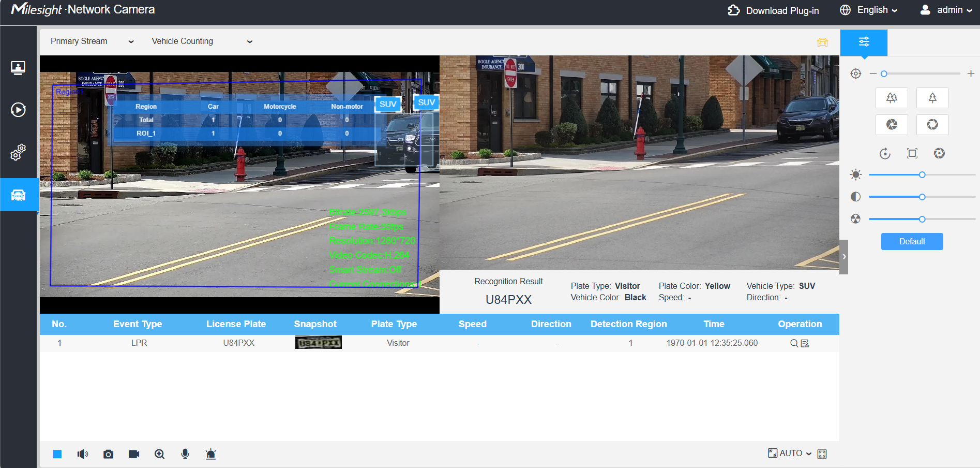Open the Live View sidebar icon
Screen dimensions: 980x468
pyautogui.click(x=18, y=68)
